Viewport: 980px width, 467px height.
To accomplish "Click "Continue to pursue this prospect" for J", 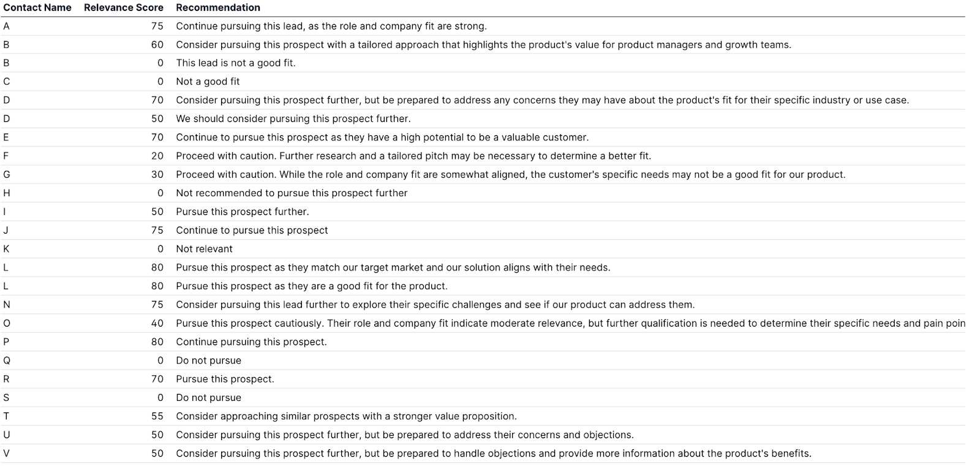I will point(252,230).
